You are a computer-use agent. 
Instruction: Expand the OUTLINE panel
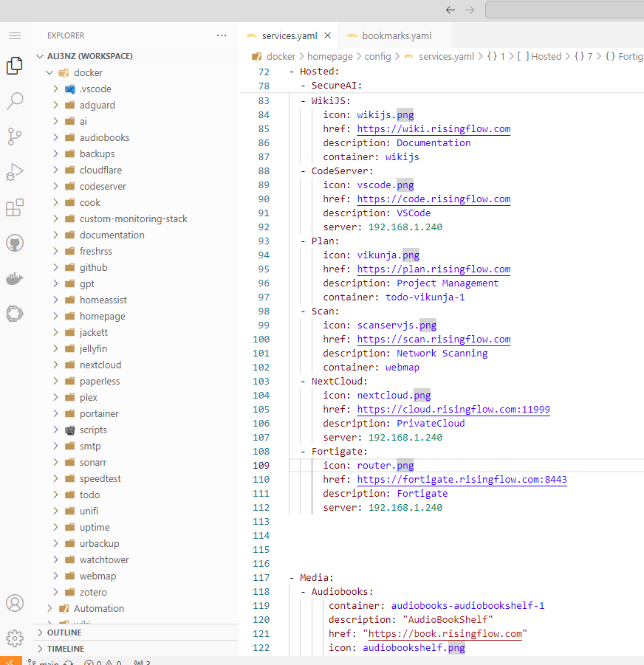pos(135,633)
